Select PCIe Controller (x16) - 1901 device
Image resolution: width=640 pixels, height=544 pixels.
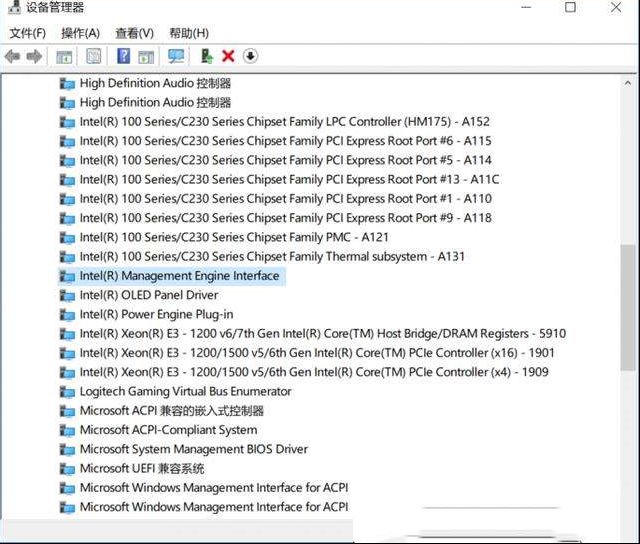pos(317,353)
